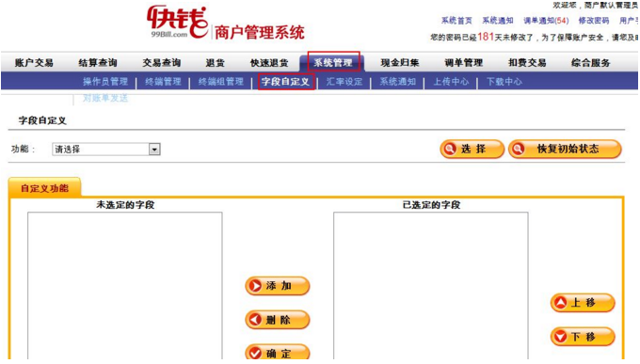Viewport: 640px width, 364px height.
Task: Open the 账户交易 menu
Action: (34, 62)
